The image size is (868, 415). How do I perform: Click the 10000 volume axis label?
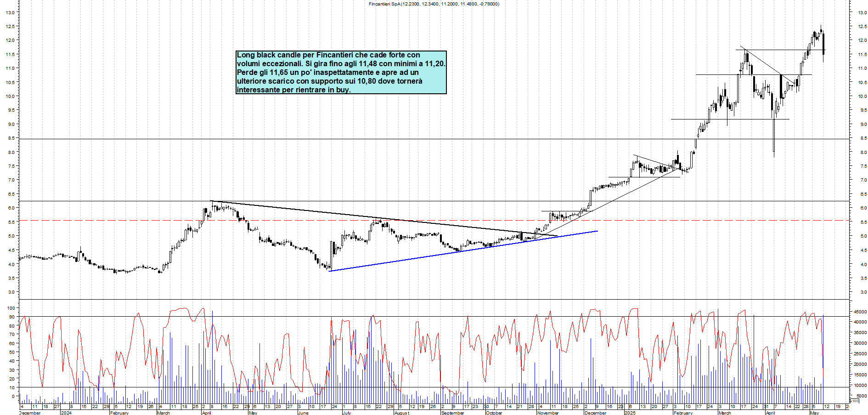860,386
